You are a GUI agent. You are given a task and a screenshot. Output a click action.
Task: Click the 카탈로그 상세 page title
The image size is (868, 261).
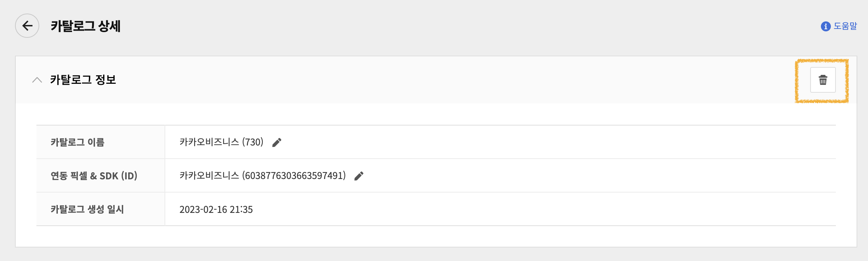(86, 26)
